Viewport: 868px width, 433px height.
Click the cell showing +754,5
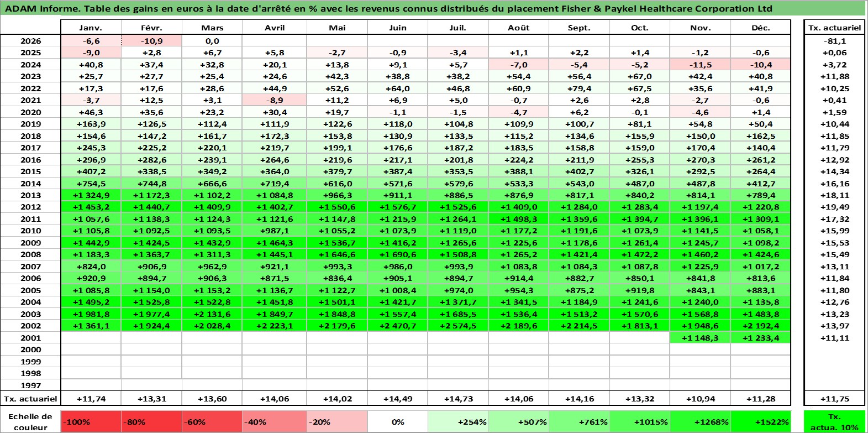[x=91, y=184]
